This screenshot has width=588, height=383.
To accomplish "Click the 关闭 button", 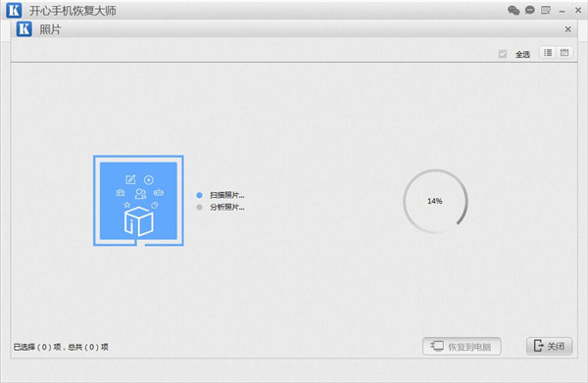I will click(x=550, y=346).
